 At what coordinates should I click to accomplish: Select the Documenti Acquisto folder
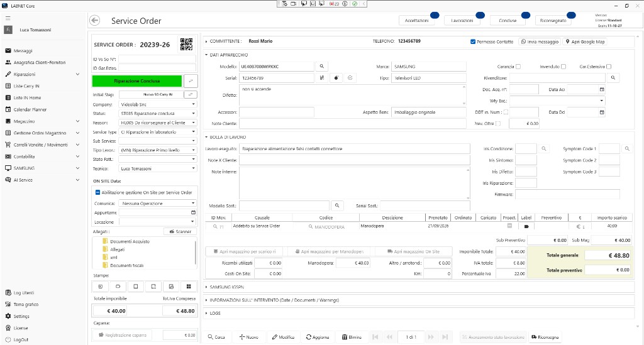tap(126, 241)
